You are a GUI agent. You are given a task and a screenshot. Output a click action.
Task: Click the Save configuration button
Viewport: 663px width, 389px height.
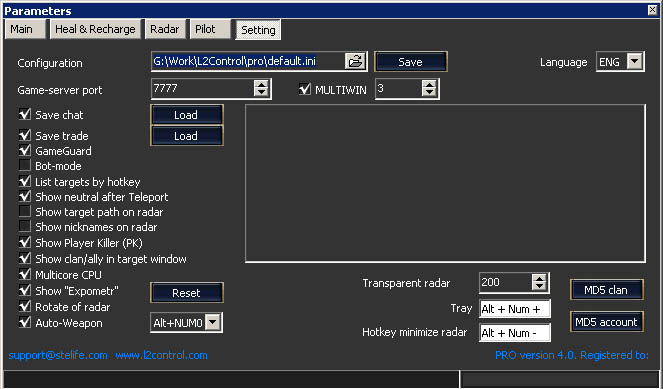[410, 62]
